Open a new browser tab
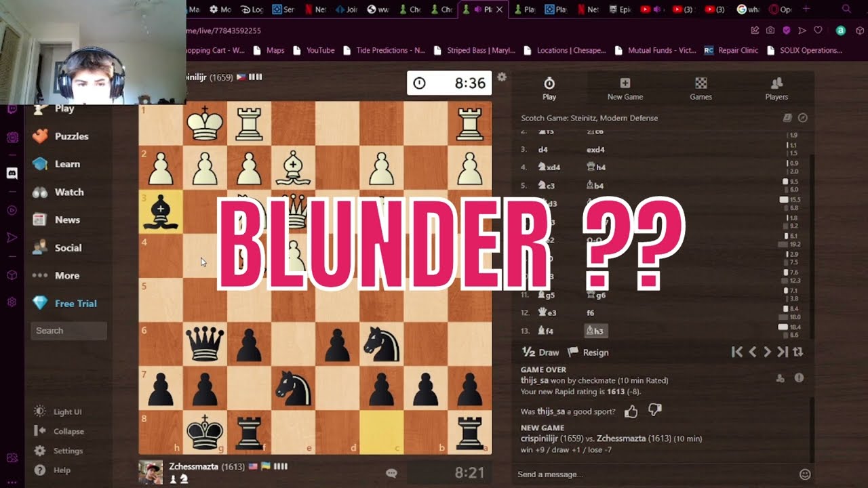The image size is (868, 488). [806, 9]
